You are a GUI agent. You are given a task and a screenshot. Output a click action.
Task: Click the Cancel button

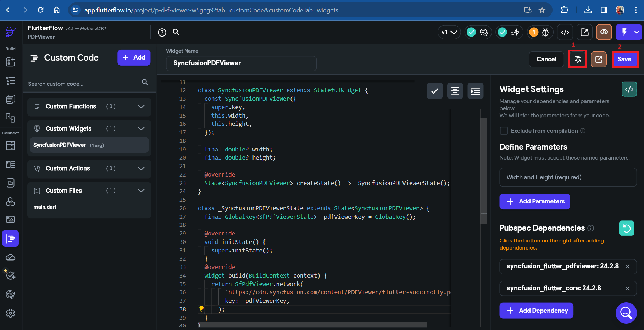point(546,59)
